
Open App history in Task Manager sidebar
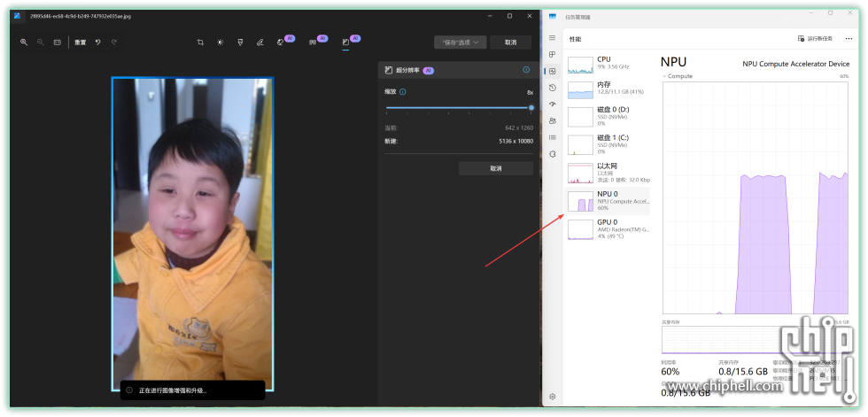pos(552,88)
